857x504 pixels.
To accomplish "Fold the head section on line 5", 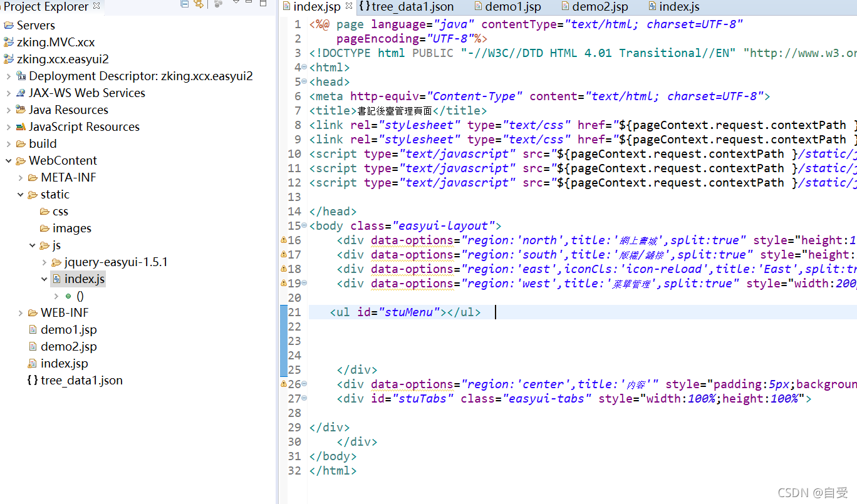I will [304, 81].
